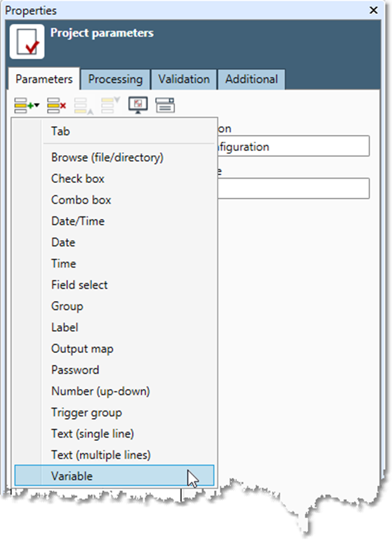Image resolution: width=392 pixels, height=541 pixels.
Task: Switch to the Processing tab
Action: click(115, 79)
